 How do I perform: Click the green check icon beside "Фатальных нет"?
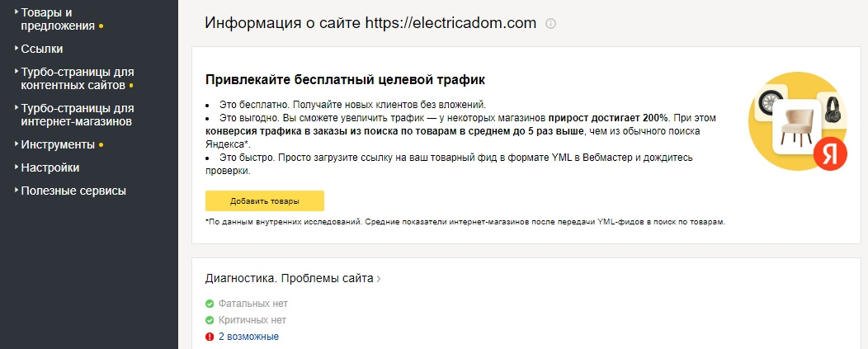point(210,304)
